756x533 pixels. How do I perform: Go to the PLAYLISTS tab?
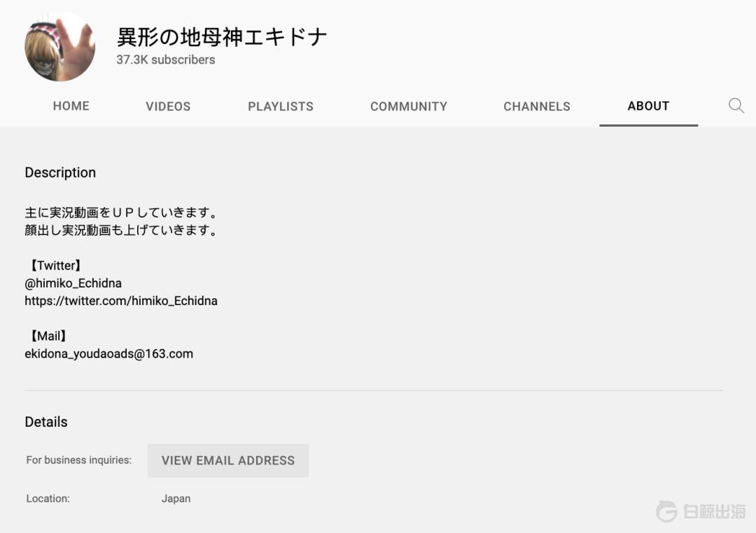[281, 106]
